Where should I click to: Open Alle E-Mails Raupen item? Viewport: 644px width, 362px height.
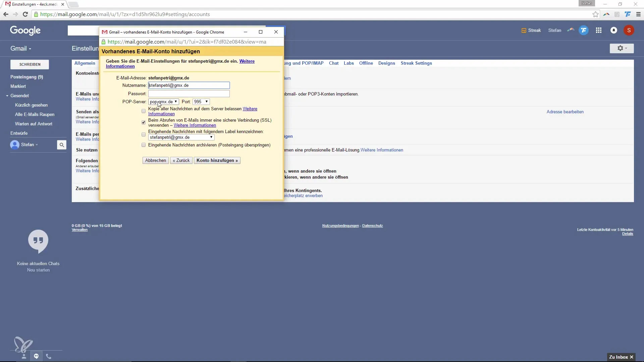pos(35,115)
